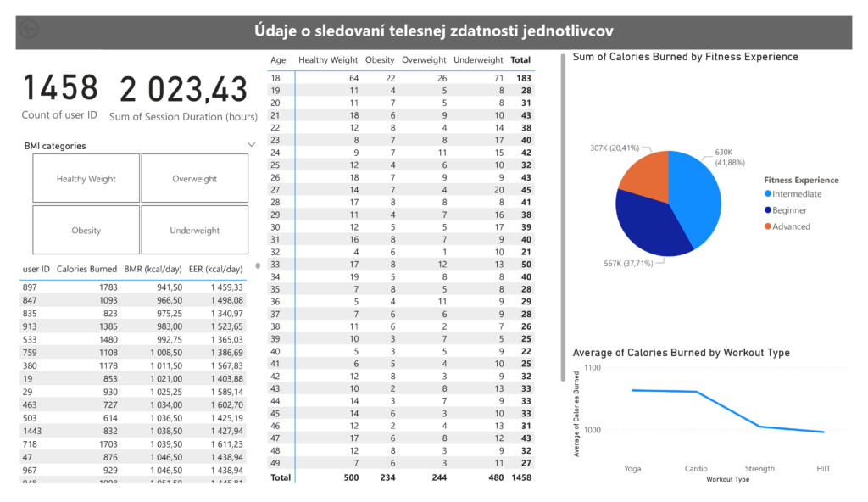
Task: Sort by BMR (kcal/day) column header
Action: 152,269
